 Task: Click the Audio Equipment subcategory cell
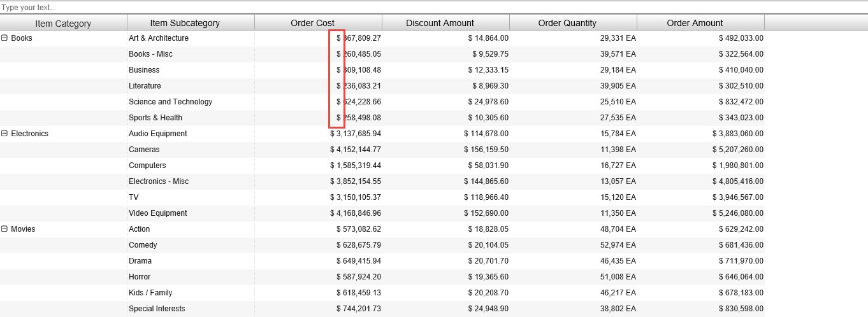click(x=158, y=134)
